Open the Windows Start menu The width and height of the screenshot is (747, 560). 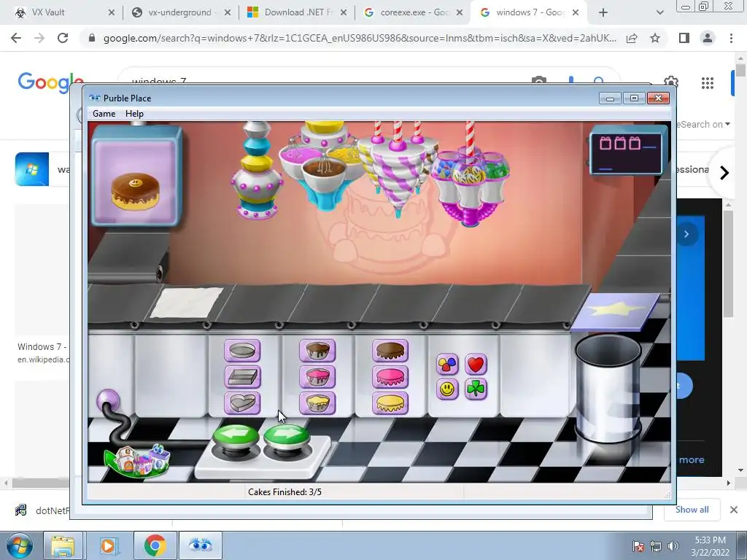20,545
